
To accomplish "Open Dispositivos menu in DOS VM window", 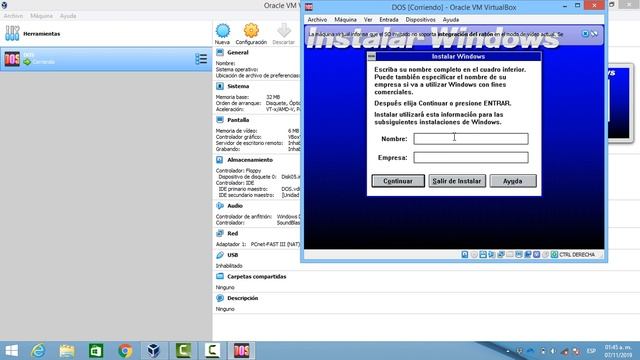I will [420, 20].
